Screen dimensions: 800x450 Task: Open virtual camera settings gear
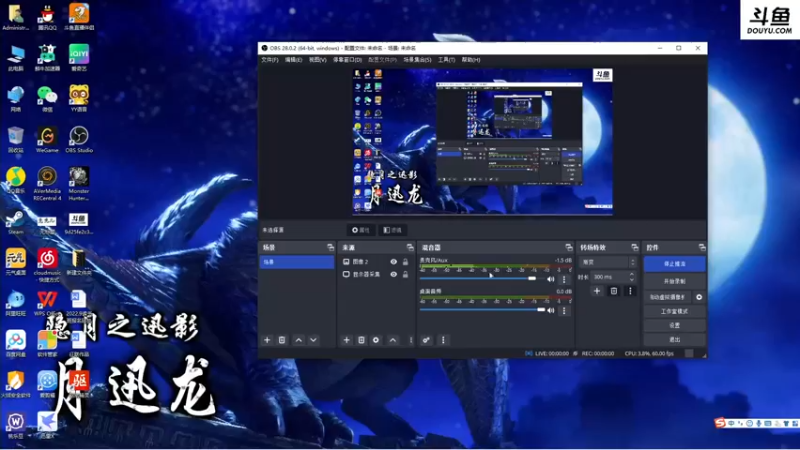click(699, 297)
